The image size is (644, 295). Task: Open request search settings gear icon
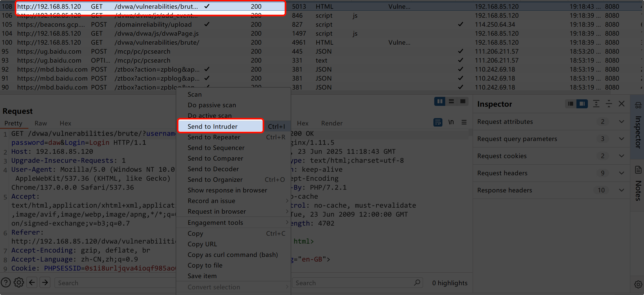[19, 282]
